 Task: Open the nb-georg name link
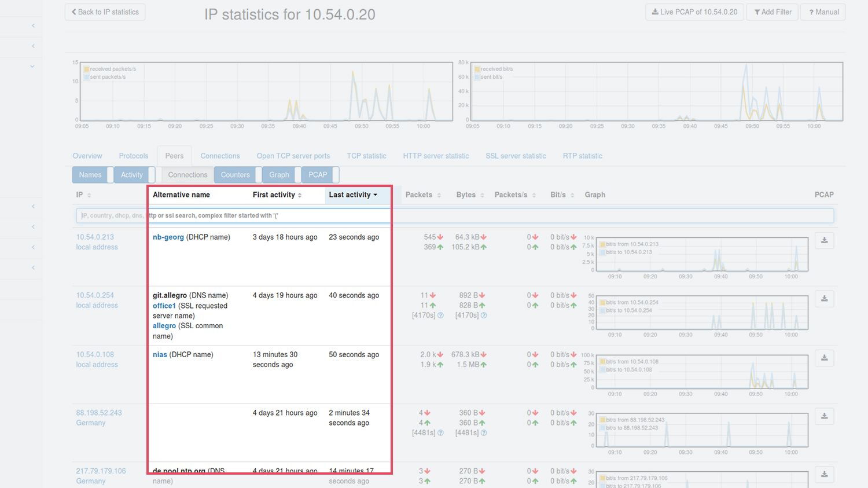tap(168, 237)
